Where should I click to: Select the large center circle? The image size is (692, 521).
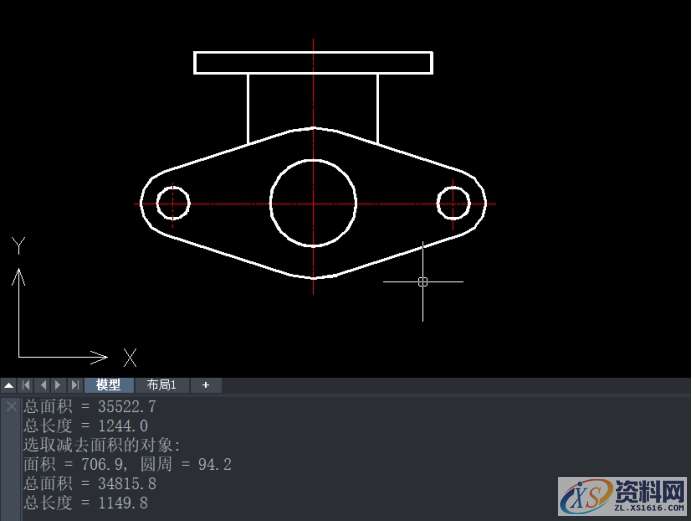313,160
